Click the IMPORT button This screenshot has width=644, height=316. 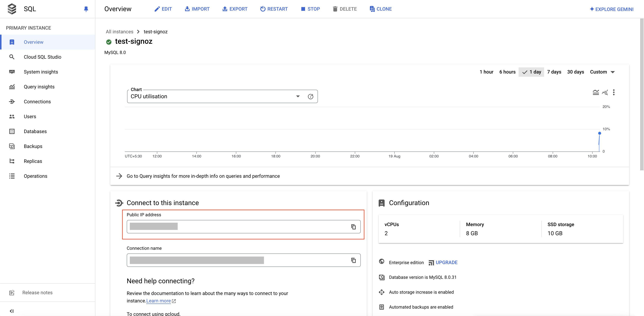[197, 9]
